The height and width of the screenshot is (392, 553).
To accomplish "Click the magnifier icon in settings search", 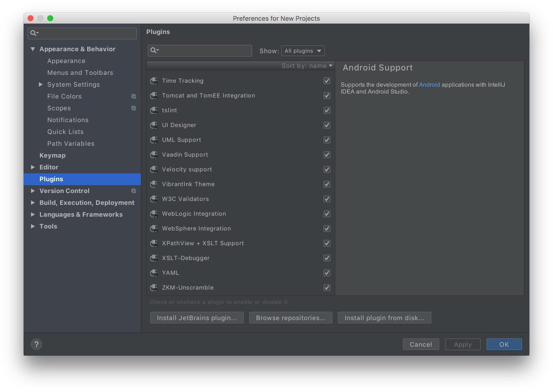I will point(34,33).
